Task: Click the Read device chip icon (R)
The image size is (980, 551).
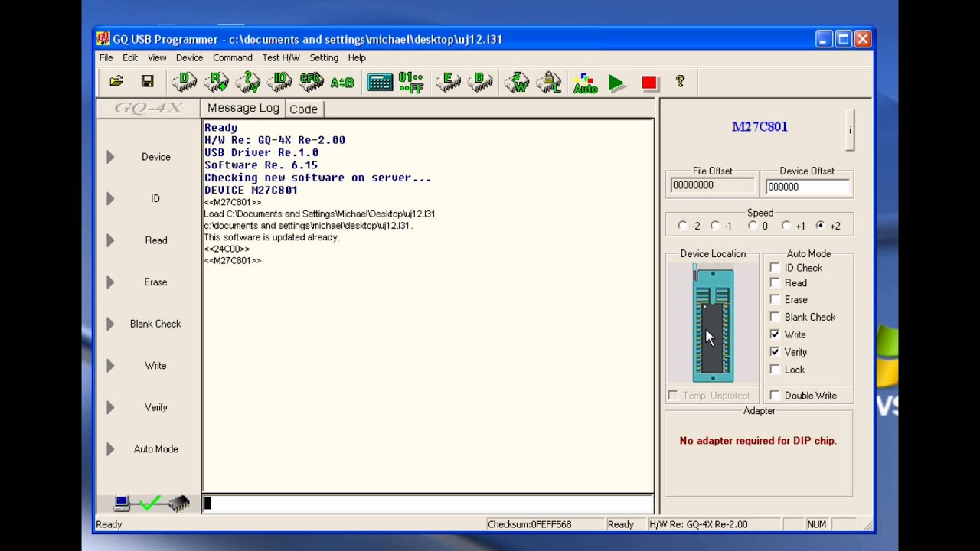Action: click(217, 82)
